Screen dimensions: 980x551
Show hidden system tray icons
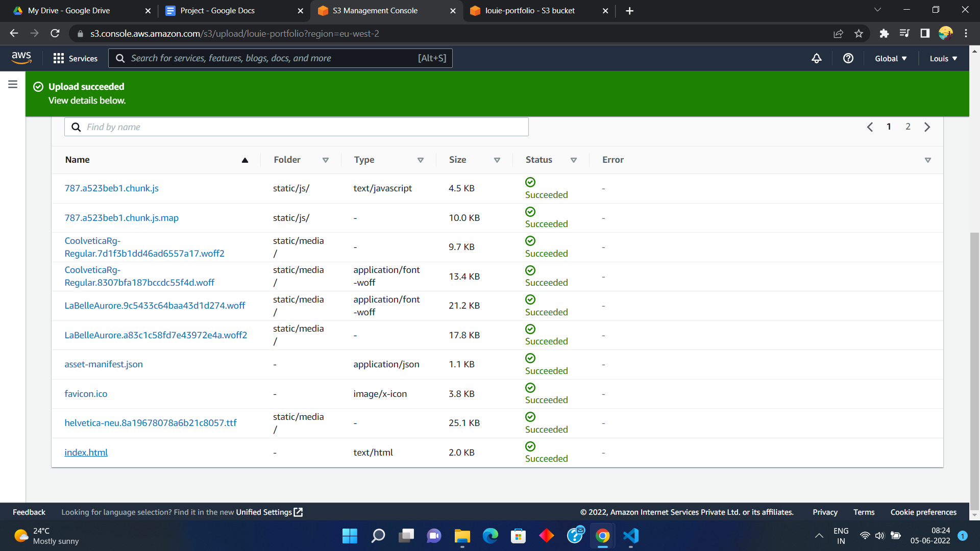[819, 536]
